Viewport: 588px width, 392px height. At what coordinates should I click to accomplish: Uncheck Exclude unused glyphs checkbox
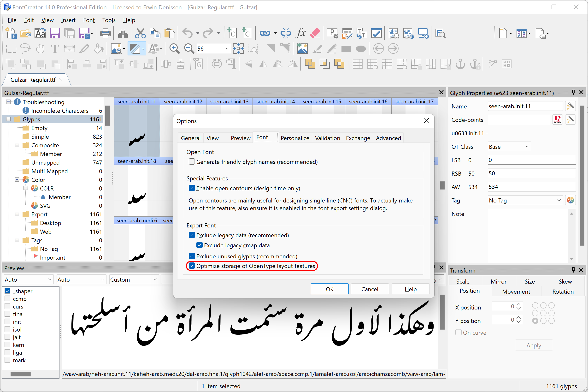tap(192, 256)
